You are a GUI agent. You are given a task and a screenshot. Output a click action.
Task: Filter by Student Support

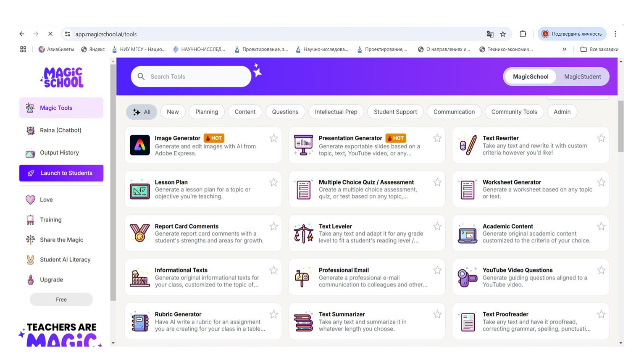coord(395,112)
